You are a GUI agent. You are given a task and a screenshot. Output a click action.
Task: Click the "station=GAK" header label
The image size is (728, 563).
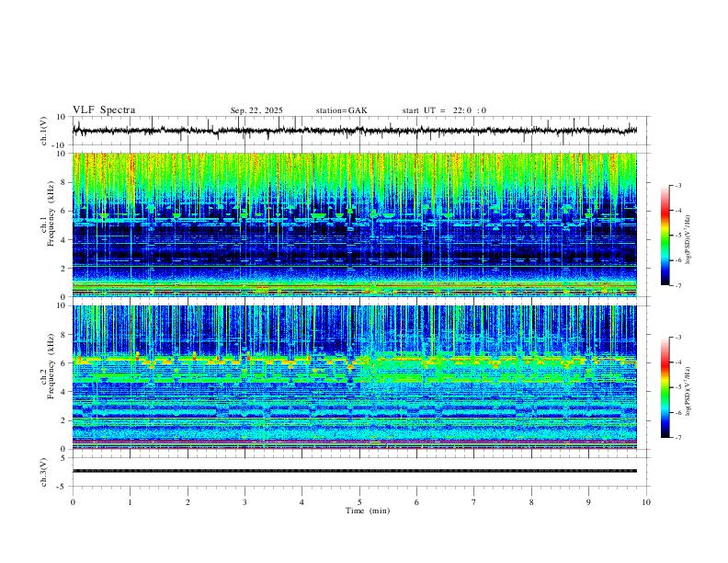click(341, 110)
